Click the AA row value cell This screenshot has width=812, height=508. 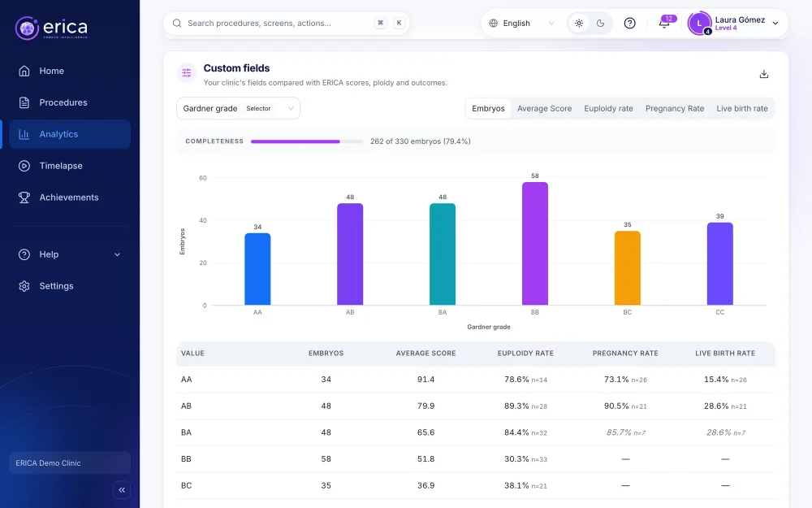187,380
